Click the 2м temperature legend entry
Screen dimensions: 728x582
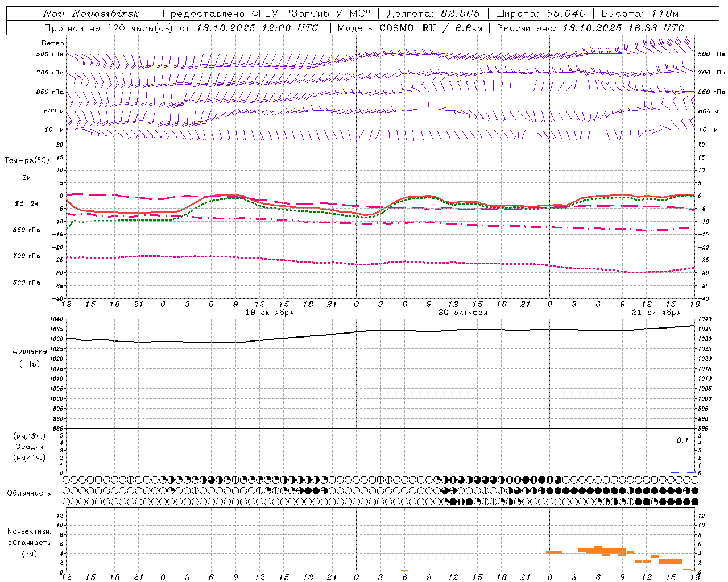click(27, 178)
